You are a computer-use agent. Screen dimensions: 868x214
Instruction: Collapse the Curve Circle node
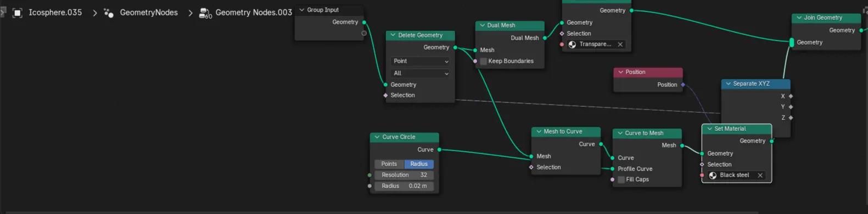pos(377,137)
